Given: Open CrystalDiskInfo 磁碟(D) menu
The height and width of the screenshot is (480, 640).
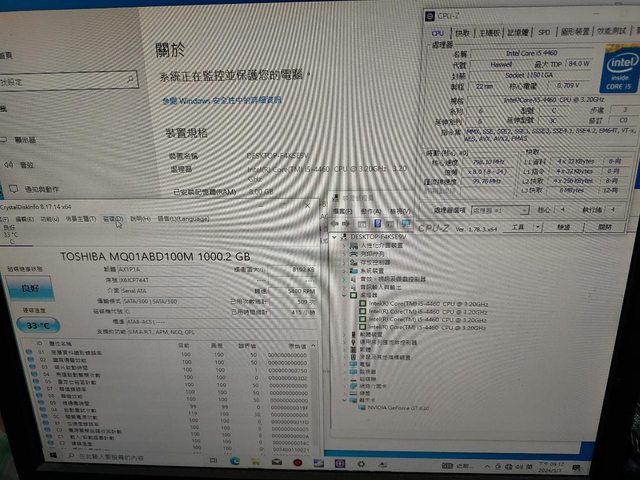Looking at the screenshot, I should point(113,219).
